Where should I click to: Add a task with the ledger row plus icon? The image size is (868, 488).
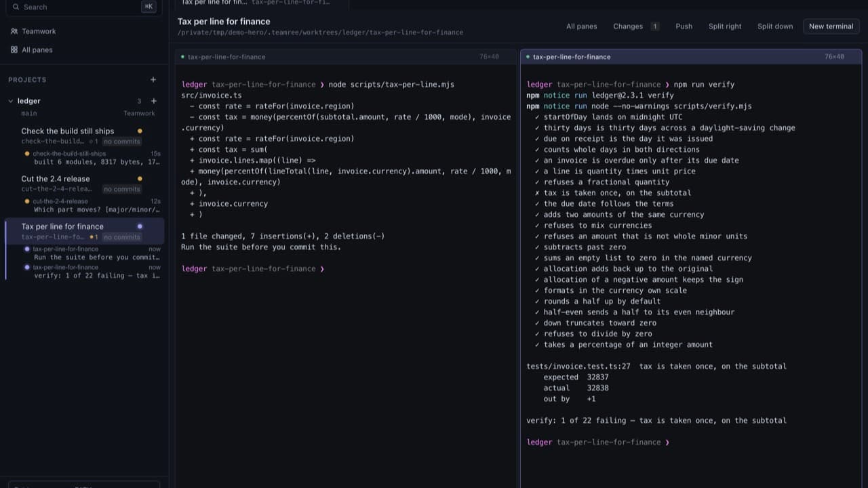pyautogui.click(x=153, y=101)
